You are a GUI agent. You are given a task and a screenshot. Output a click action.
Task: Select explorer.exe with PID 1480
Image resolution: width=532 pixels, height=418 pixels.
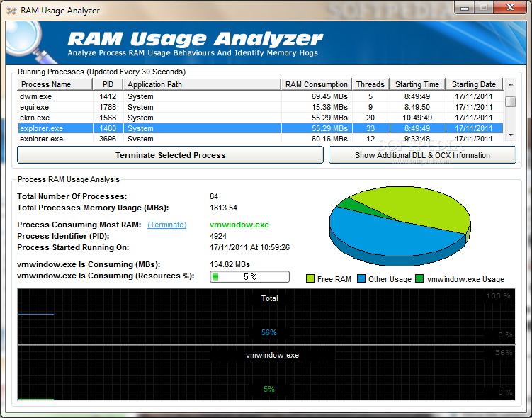point(260,128)
